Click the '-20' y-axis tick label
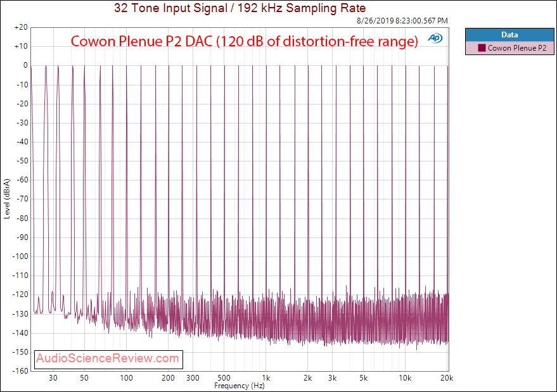This screenshot has height=392, width=557. point(22,104)
